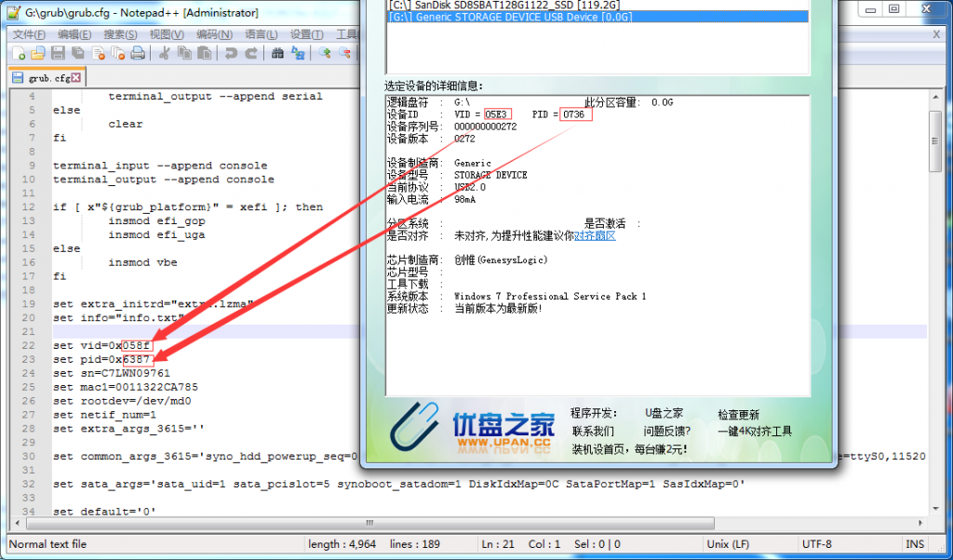Click the horizontal scrollbar left arrow

coord(17,523)
